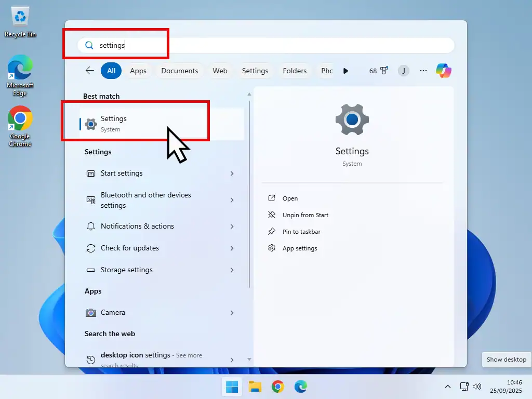Switch to the Documents filter tab
532x399 pixels.
[179, 71]
